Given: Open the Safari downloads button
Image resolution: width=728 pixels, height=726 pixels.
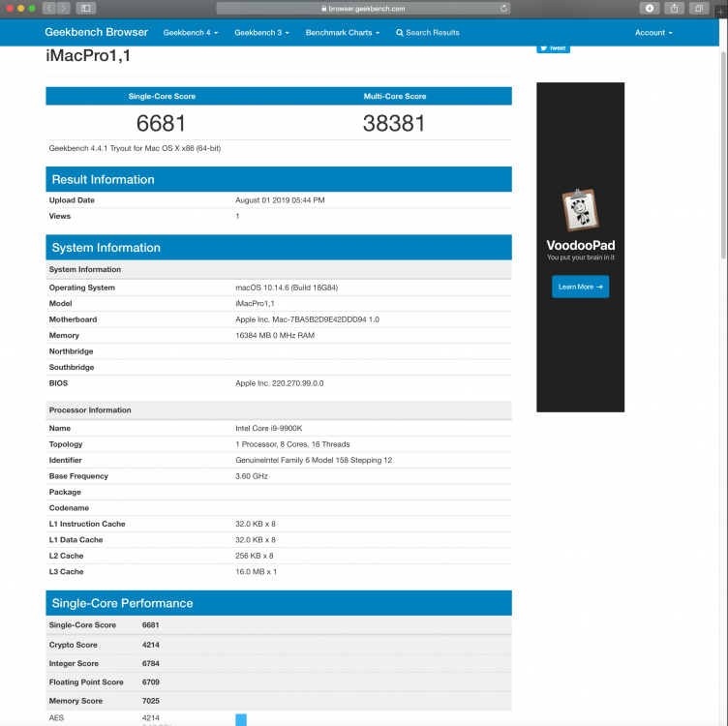Looking at the screenshot, I should point(650,8).
